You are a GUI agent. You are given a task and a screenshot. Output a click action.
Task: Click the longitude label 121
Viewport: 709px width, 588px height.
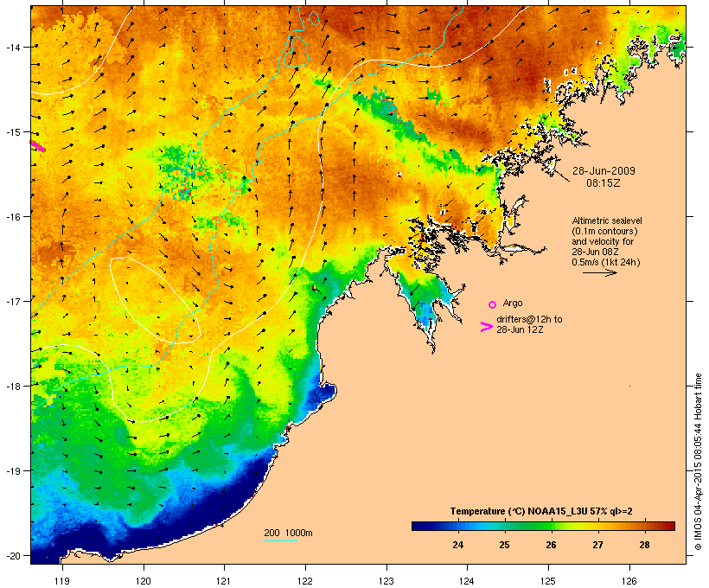point(224,581)
